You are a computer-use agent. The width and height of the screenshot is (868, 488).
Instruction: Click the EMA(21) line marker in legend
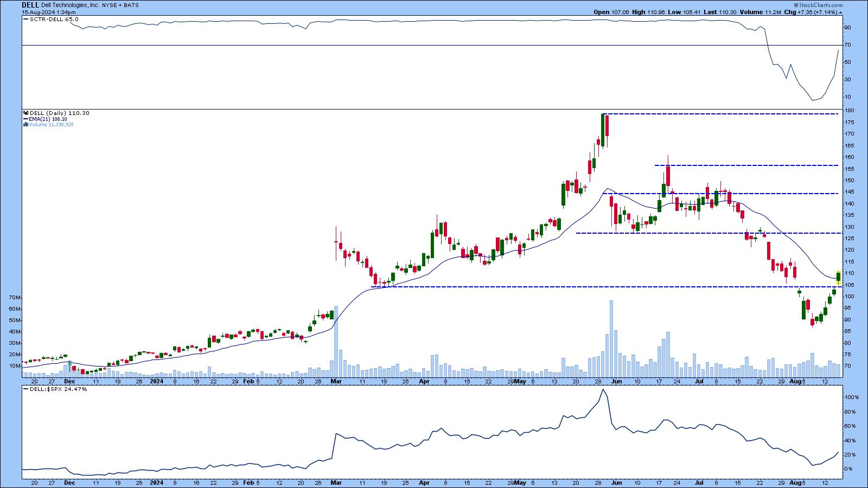click(25, 119)
